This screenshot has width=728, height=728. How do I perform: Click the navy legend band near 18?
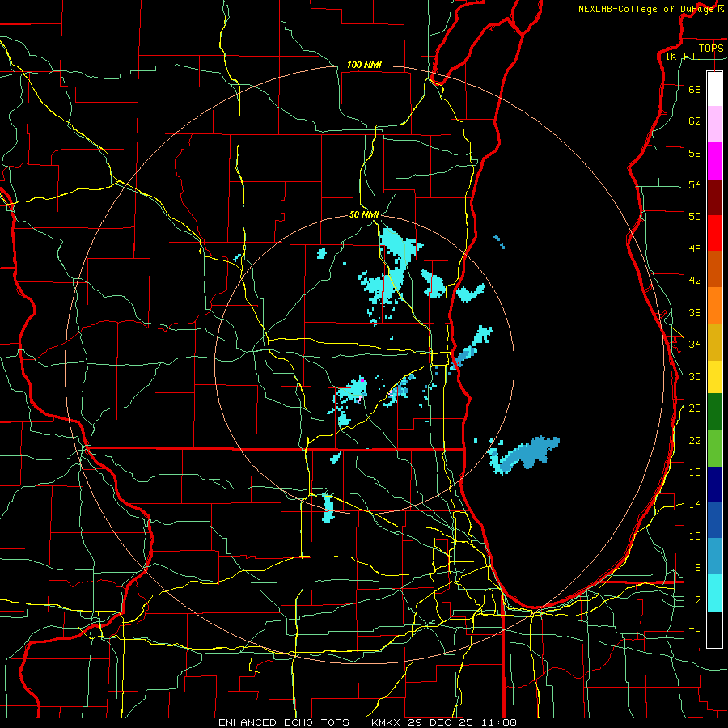pyautogui.click(x=714, y=485)
